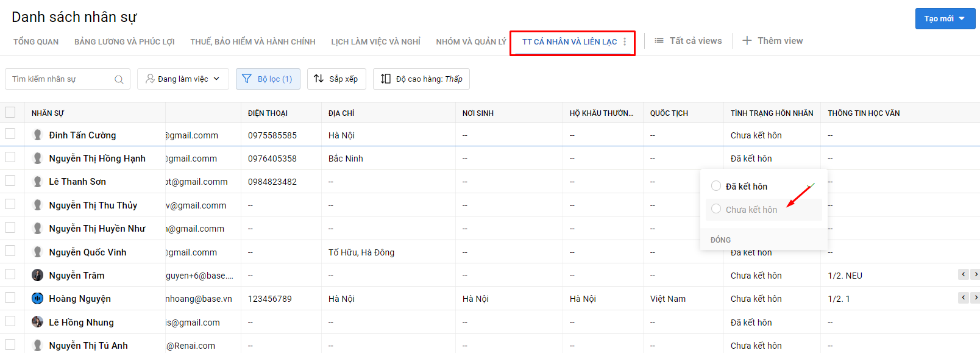This screenshot has height=353, width=980.
Task: Check the box for Hoàng Nguyên
Action: tap(10, 298)
